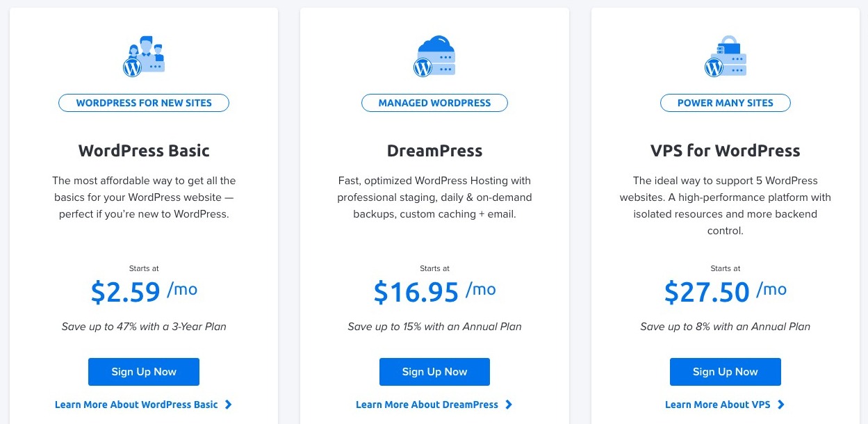This screenshot has height=424, width=868.
Task: Click the WordPress Basic people icon
Action: click(x=144, y=56)
